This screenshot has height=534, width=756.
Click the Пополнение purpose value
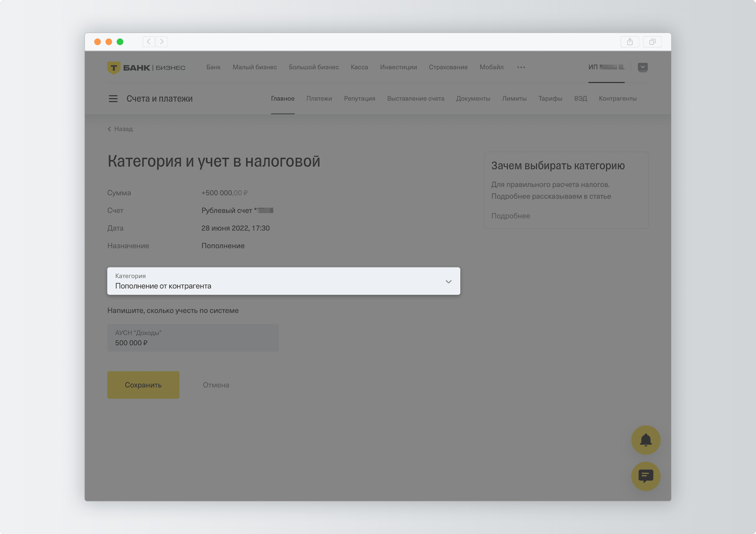[223, 246]
